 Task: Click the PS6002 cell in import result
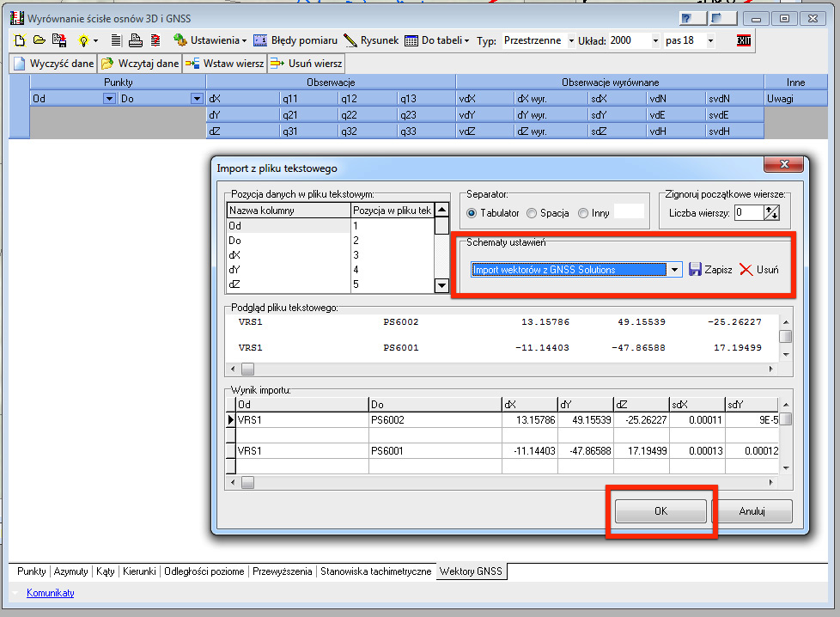(435, 419)
